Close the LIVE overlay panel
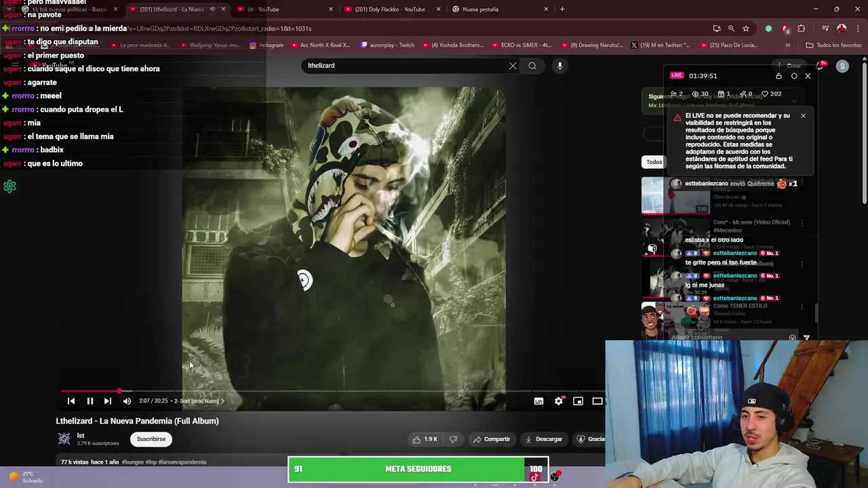Image resolution: width=868 pixels, height=488 pixels. (808, 76)
